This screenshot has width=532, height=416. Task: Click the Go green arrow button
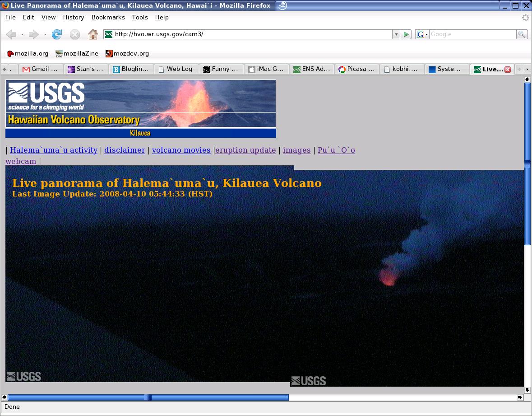tap(406, 34)
